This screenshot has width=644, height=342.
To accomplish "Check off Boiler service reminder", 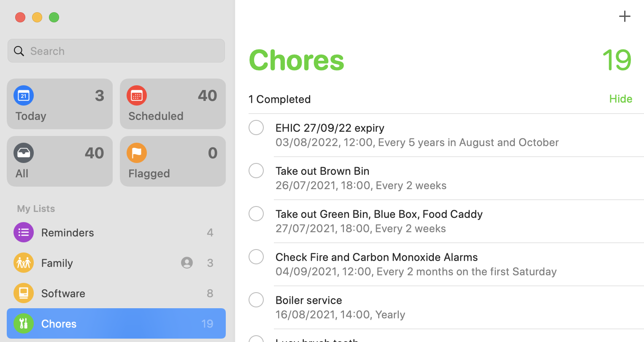I will 256,300.
